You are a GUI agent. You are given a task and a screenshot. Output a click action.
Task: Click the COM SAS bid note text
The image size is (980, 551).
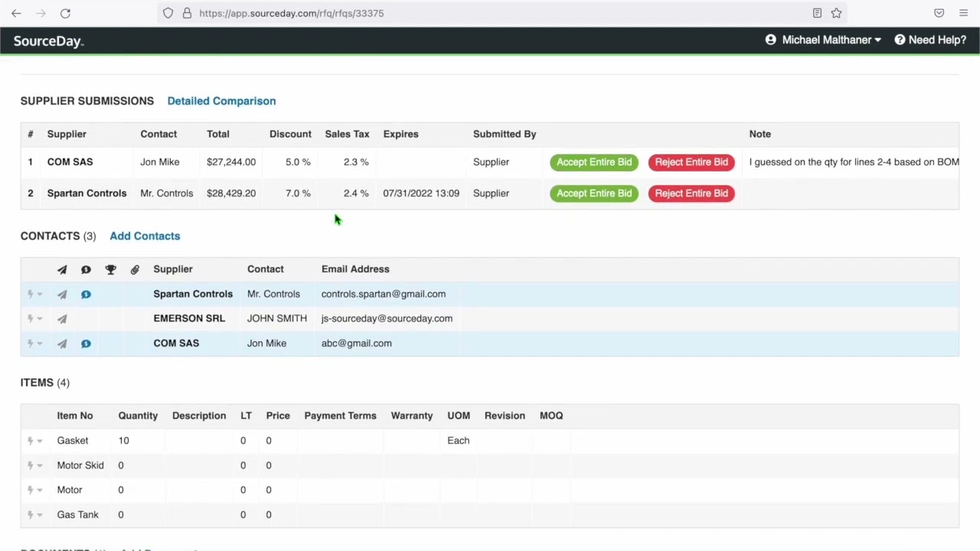point(854,162)
